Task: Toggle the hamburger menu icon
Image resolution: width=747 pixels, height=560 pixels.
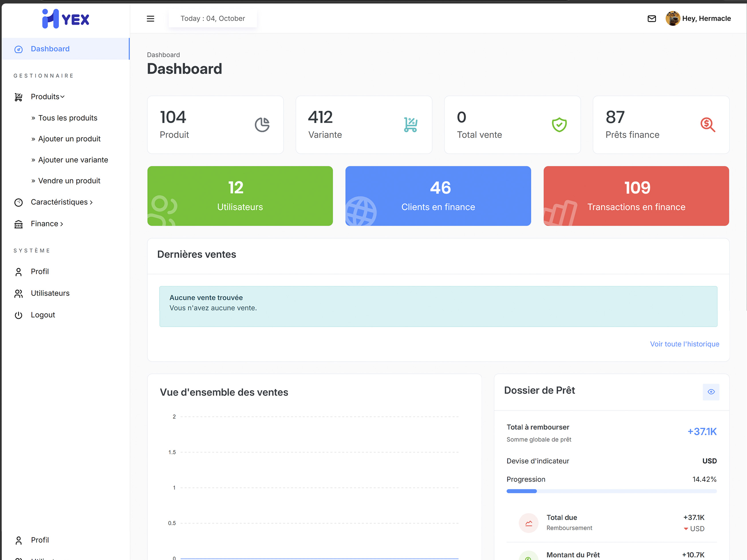Action: pos(150,19)
